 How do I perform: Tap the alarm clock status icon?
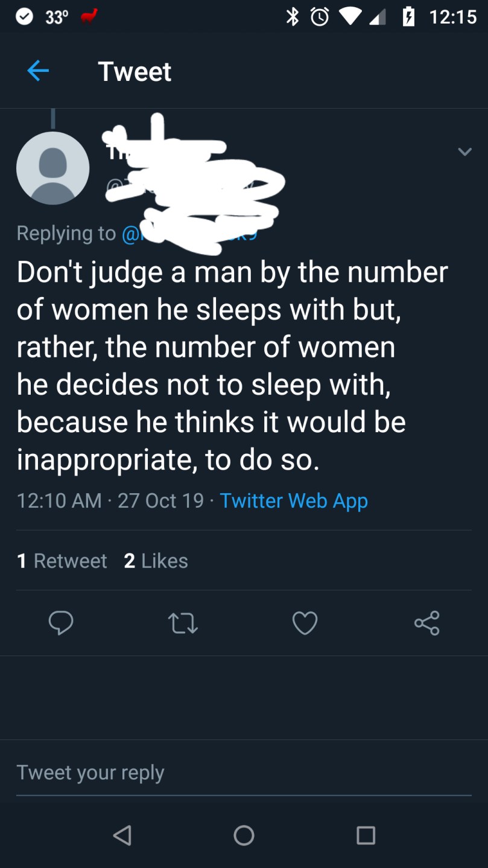click(x=318, y=17)
